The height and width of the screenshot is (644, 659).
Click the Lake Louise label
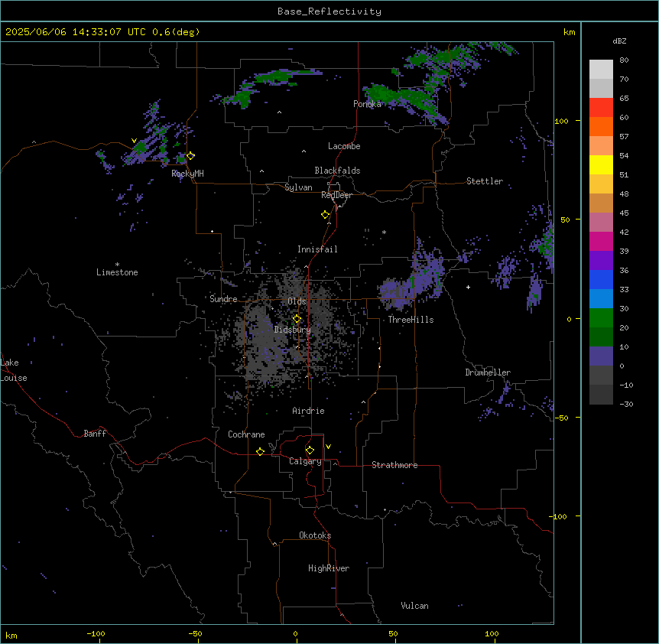coord(14,370)
